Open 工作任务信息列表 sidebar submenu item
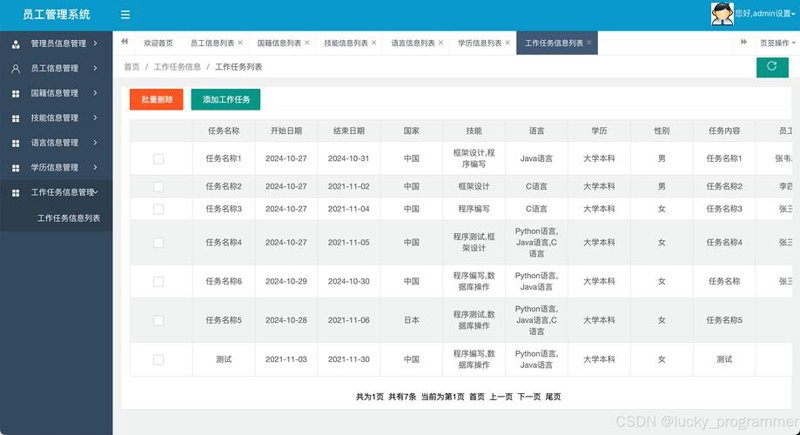This screenshot has height=435, width=800. click(68, 218)
